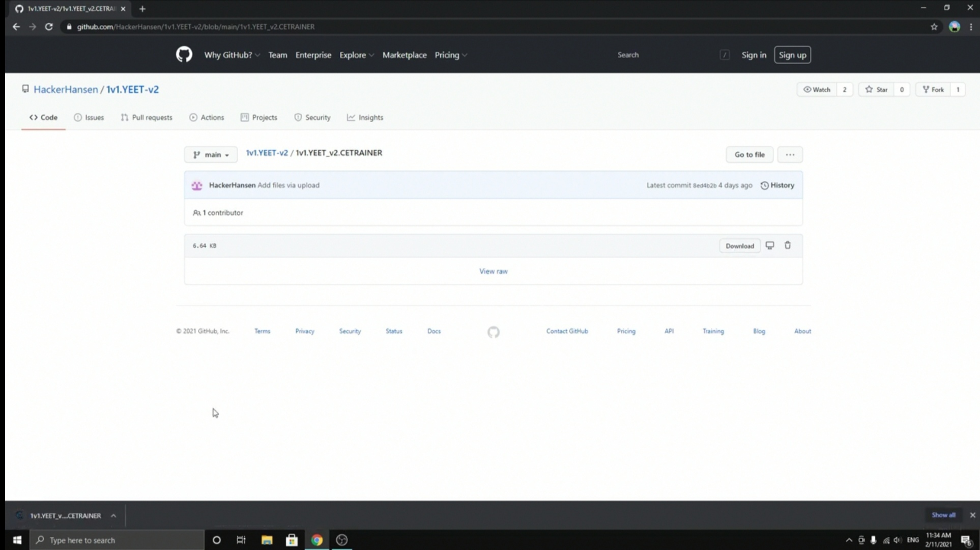Screen dimensions: 980x550
Task: Click the Marketplace header link
Action: tap(405, 55)
